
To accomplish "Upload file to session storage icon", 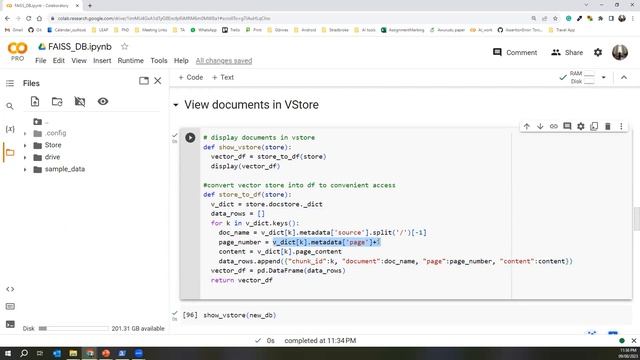I will [35, 101].
